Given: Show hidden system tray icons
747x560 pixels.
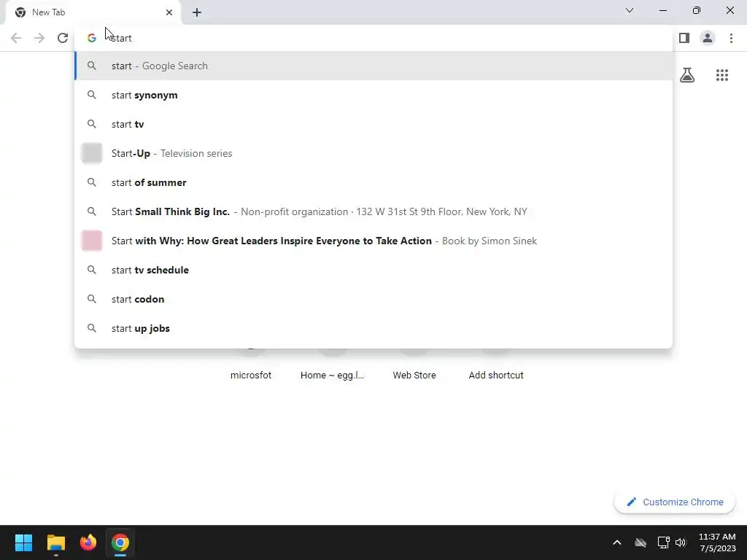Looking at the screenshot, I should [617, 542].
